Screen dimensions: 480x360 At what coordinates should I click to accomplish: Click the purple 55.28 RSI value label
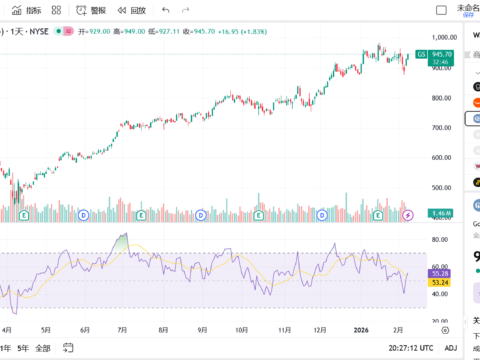tap(439, 274)
